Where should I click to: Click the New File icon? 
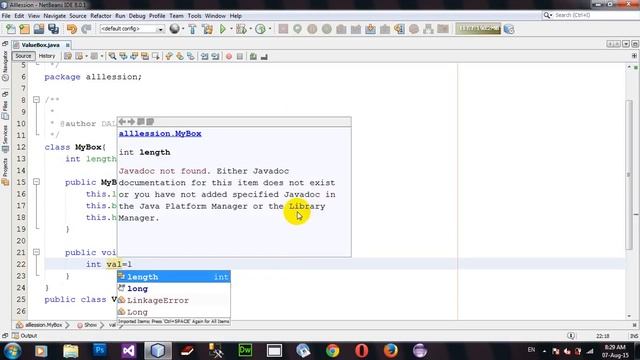click(11, 29)
